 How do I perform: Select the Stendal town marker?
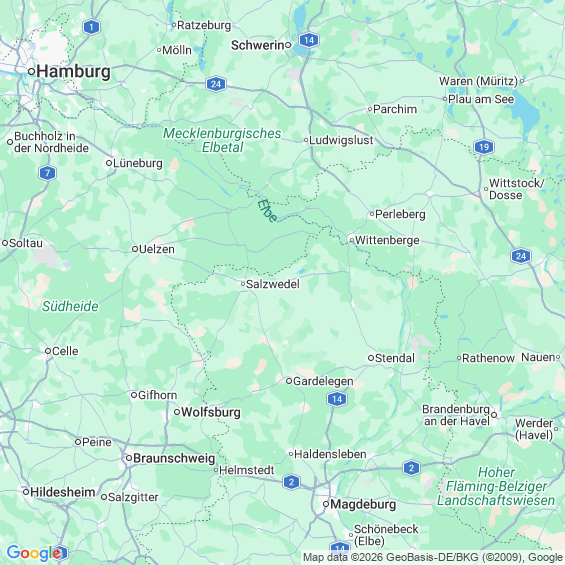pyautogui.click(x=371, y=358)
